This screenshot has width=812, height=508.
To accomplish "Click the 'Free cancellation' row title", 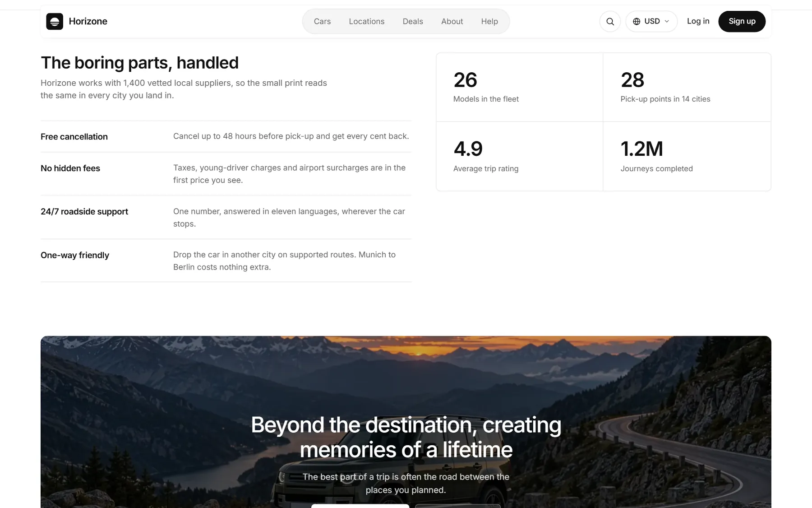I will 74,137.
